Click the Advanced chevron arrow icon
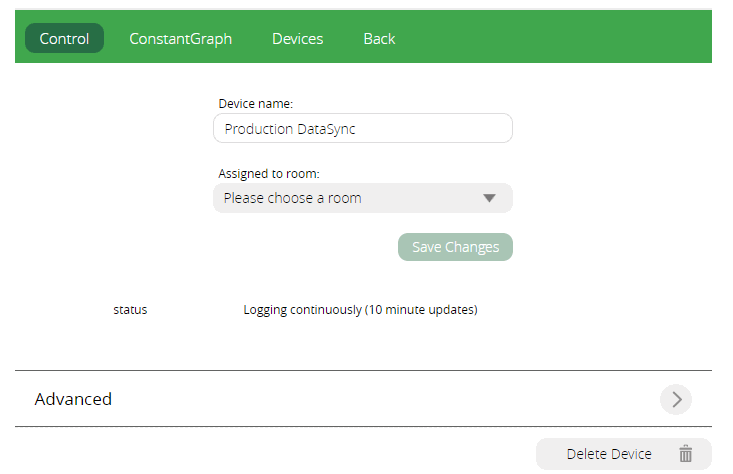The width and height of the screenshot is (733, 474). [676, 399]
